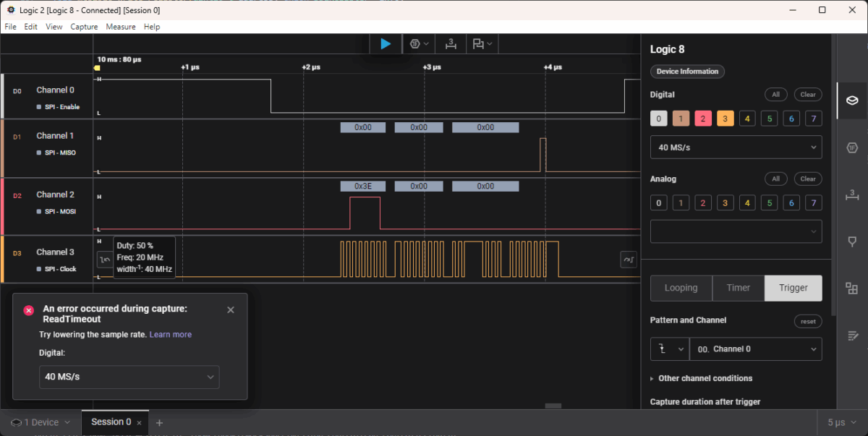Add a new session with the plus tab

pyautogui.click(x=160, y=422)
